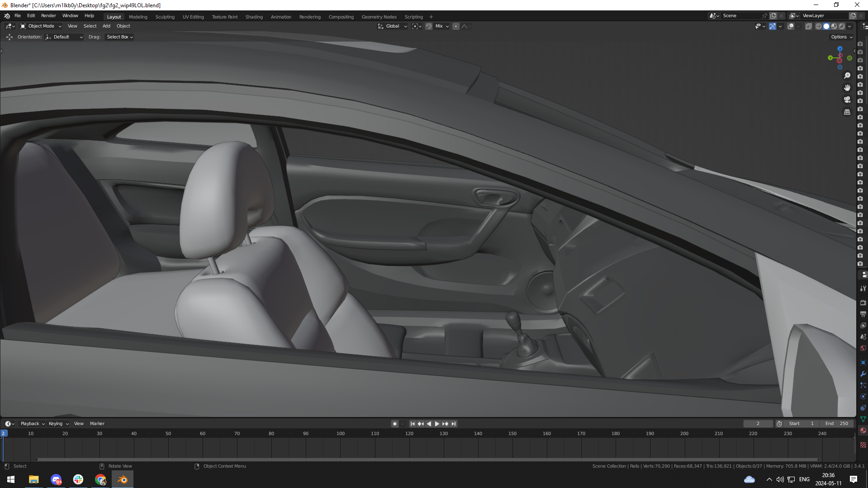Open the Object Mode dropdown
Image resolution: width=868 pixels, height=488 pixels.
coord(41,26)
